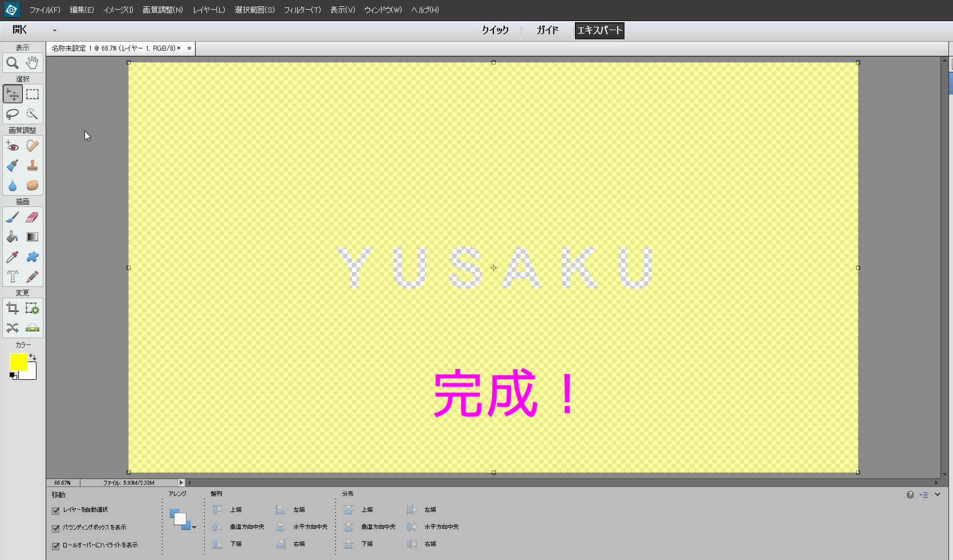Open the 選択範囲(S) menu
The image size is (953, 560).
(x=254, y=10)
